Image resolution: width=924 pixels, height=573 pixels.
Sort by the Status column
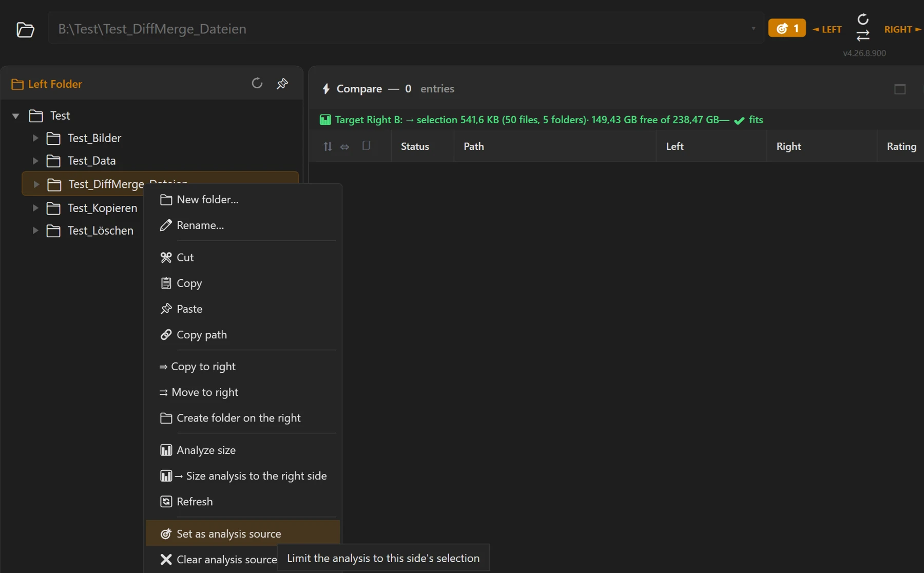pyautogui.click(x=422, y=146)
